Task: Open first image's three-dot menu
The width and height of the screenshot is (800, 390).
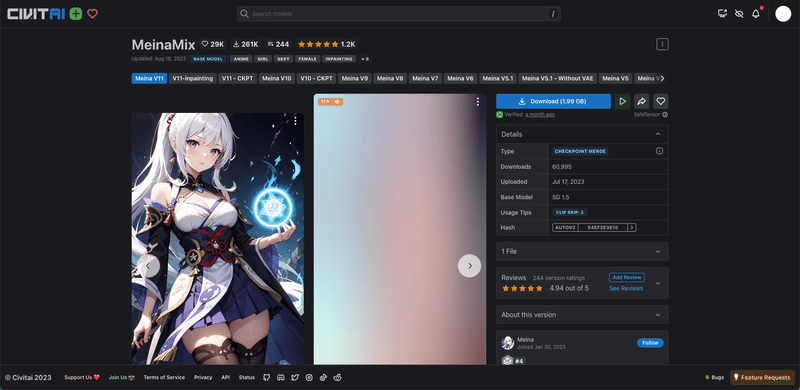Action: [295, 121]
